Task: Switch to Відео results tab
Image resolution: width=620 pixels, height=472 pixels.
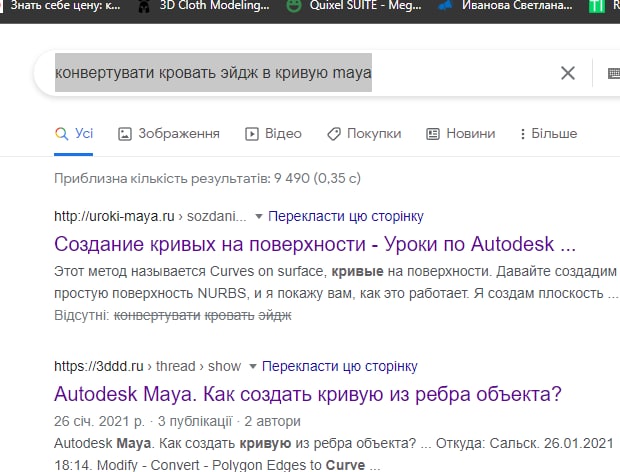Action: click(273, 134)
